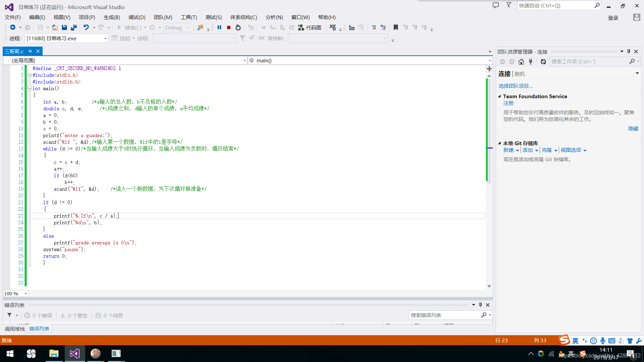The height and width of the screenshot is (362, 644).
Task: Click the find-in-files toolbar icon
Action: (200, 27)
